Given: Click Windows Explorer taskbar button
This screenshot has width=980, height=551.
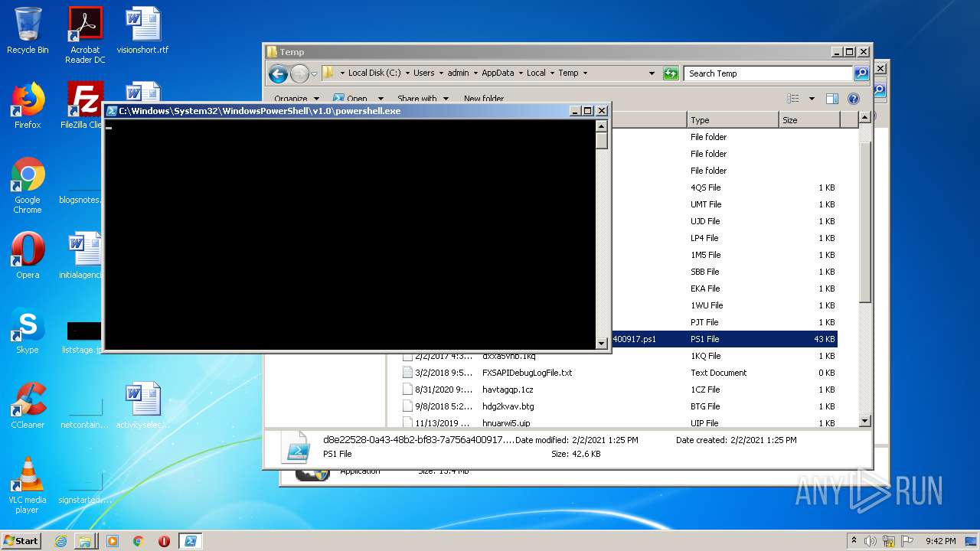Looking at the screenshot, I should click(85, 541).
